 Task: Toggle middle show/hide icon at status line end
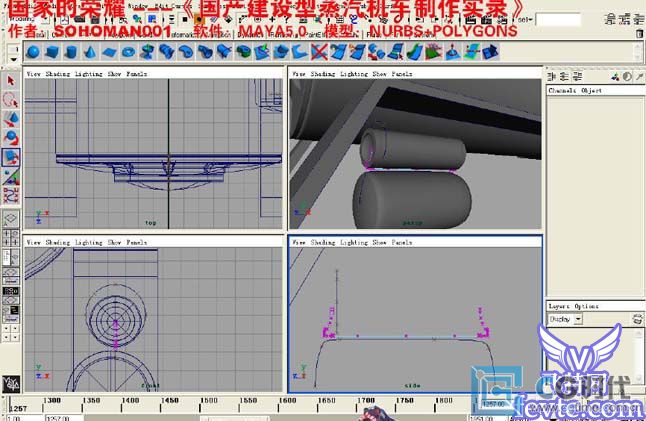click(x=624, y=19)
